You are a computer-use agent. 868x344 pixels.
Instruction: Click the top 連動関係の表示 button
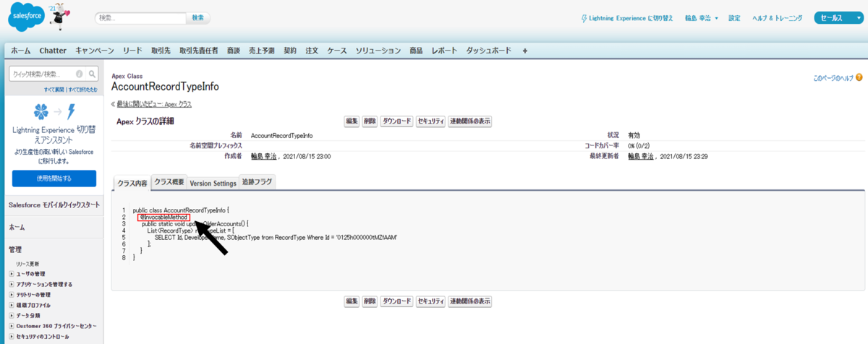point(470,121)
